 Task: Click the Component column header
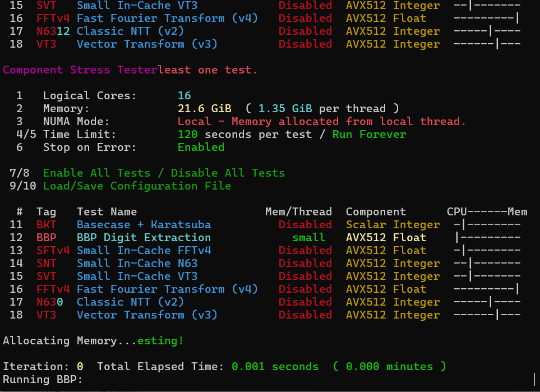tap(376, 211)
